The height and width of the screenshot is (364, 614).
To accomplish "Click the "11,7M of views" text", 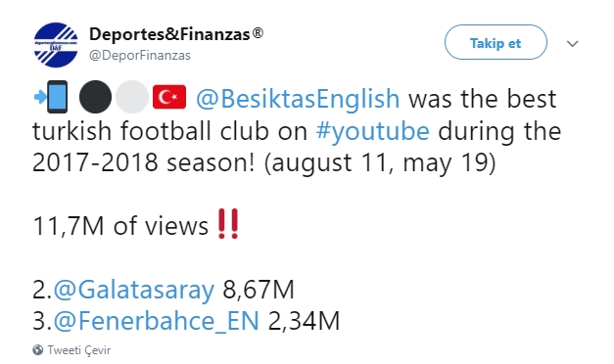I will click(x=120, y=226).
